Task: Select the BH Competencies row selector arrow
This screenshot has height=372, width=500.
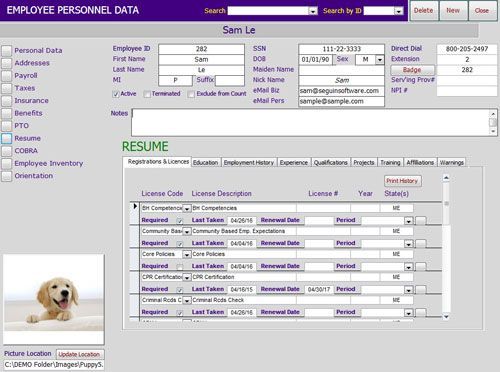Action: coord(135,207)
